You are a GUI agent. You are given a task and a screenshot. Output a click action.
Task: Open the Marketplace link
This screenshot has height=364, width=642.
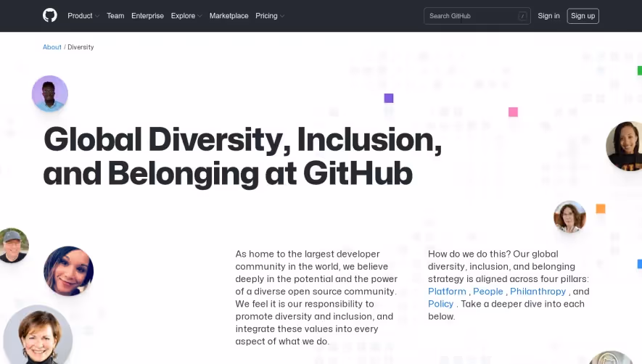coord(229,15)
